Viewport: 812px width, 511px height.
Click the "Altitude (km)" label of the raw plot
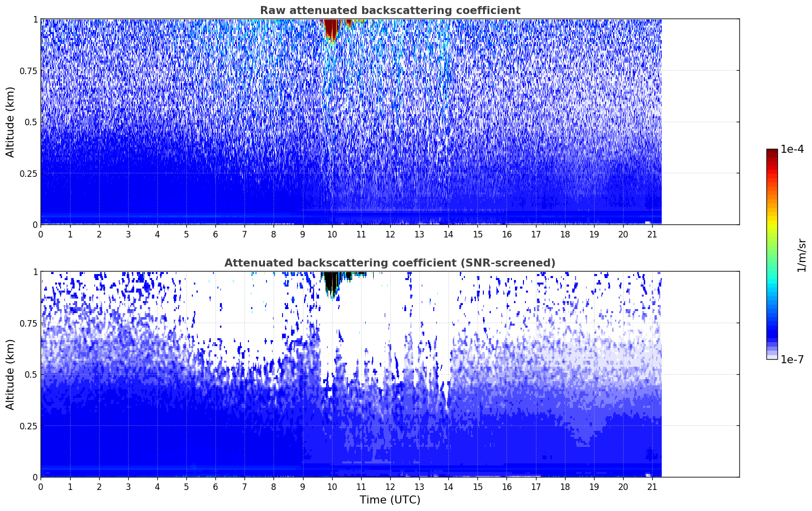pos(11,122)
